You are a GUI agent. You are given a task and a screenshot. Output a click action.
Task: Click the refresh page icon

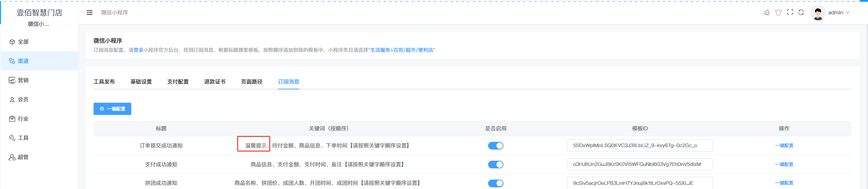[x=801, y=13]
